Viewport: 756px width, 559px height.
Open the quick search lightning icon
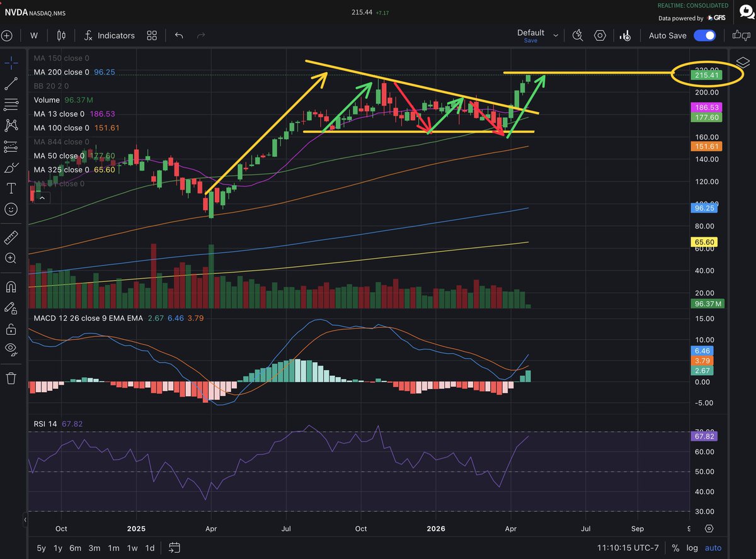577,35
